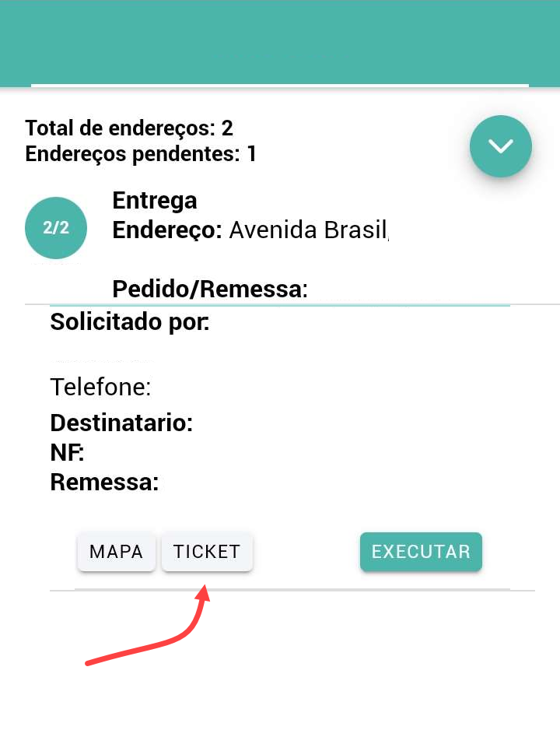Click the Endereços pendentes count text
Viewport: 560px width, 744px height.
click(x=141, y=153)
